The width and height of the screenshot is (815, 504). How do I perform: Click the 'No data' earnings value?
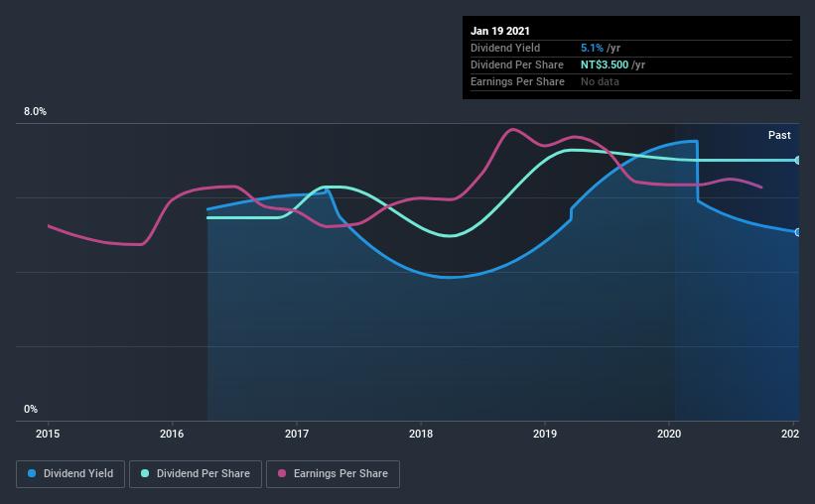point(600,81)
